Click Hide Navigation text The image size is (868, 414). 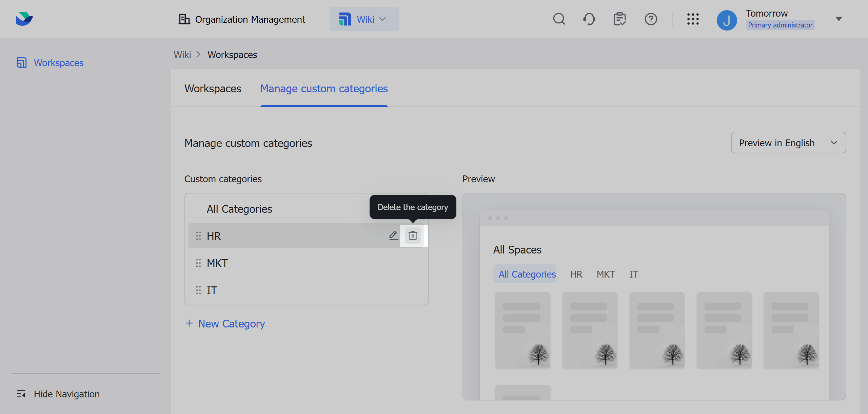[67, 394]
